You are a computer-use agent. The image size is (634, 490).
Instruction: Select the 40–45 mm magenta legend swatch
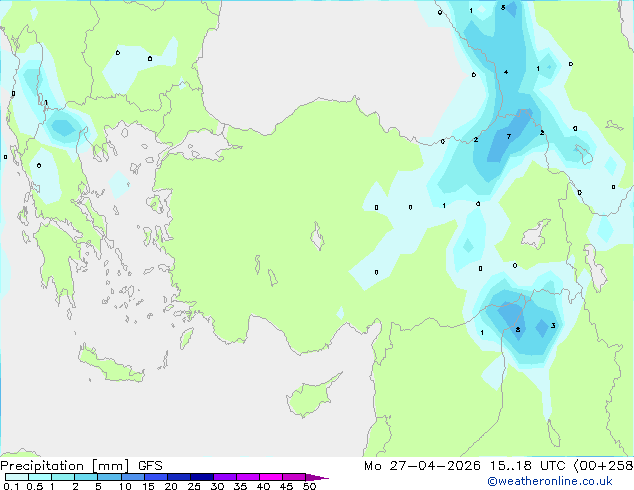pyautogui.click(x=271, y=477)
